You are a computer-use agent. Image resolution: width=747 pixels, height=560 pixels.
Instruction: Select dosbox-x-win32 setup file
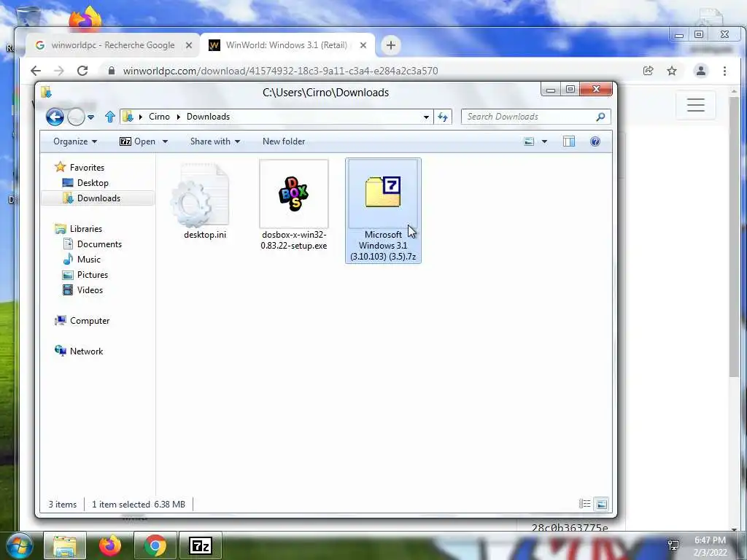click(294, 205)
